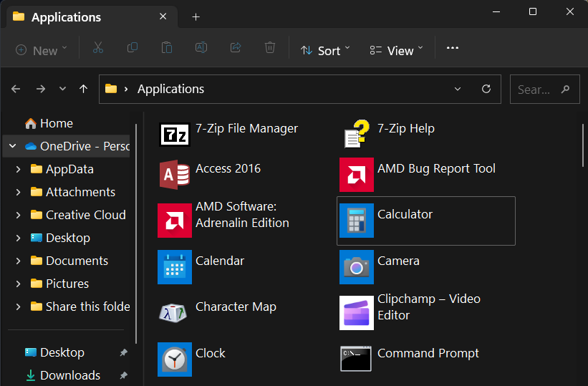Screen dimensions: 588x386
Task: Click the Applications breadcrumb in address bar
Action: coord(170,89)
